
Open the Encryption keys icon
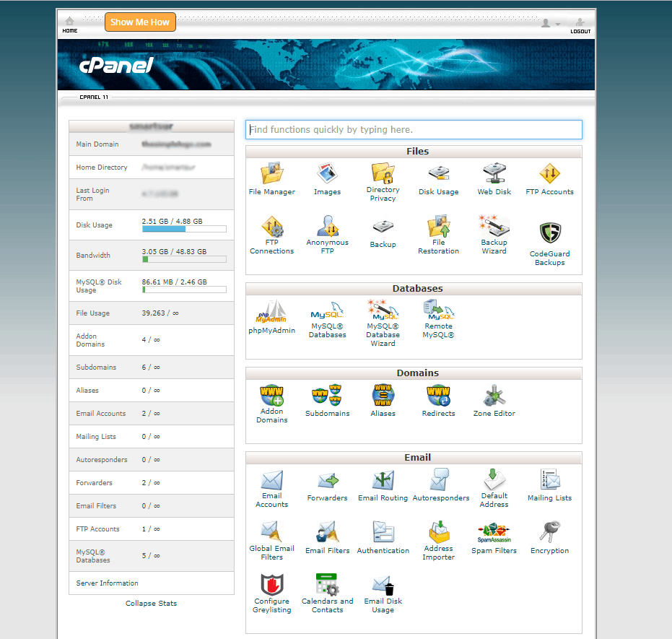[x=550, y=531]
